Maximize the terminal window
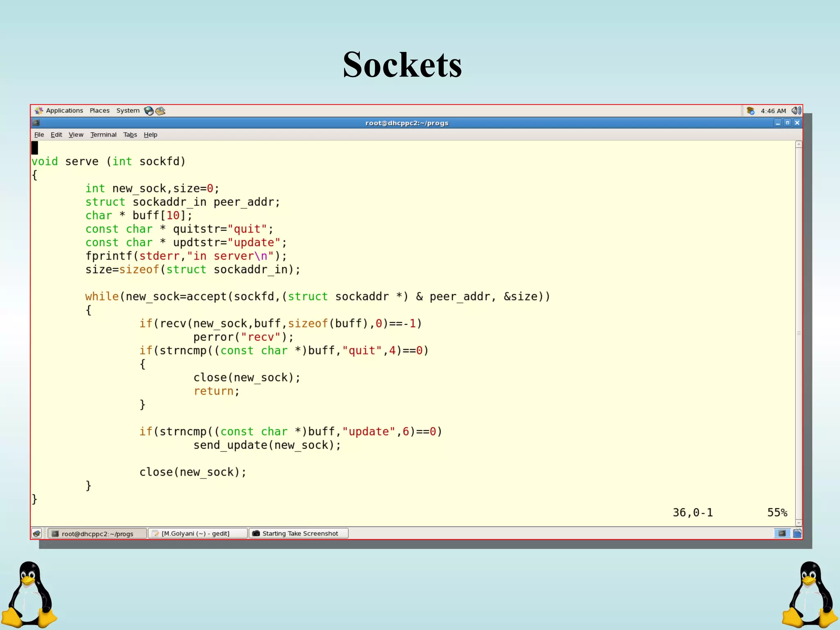840x630 pixels. (x=787, y=123)
